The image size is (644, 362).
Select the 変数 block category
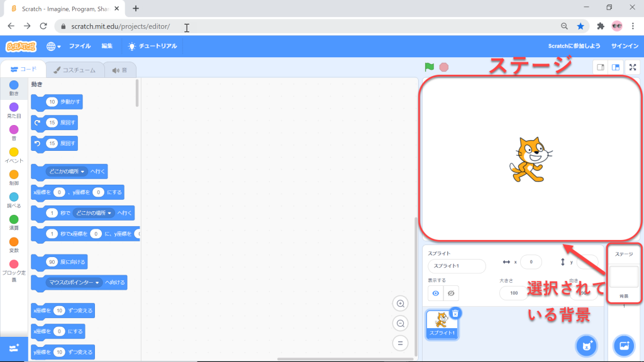click(x=14, y=245)
